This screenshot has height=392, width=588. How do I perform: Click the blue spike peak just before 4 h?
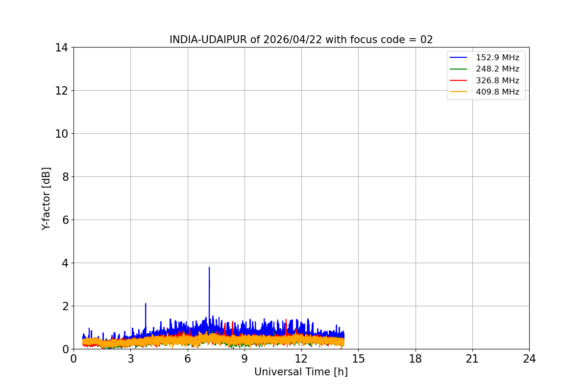point(146,304)
